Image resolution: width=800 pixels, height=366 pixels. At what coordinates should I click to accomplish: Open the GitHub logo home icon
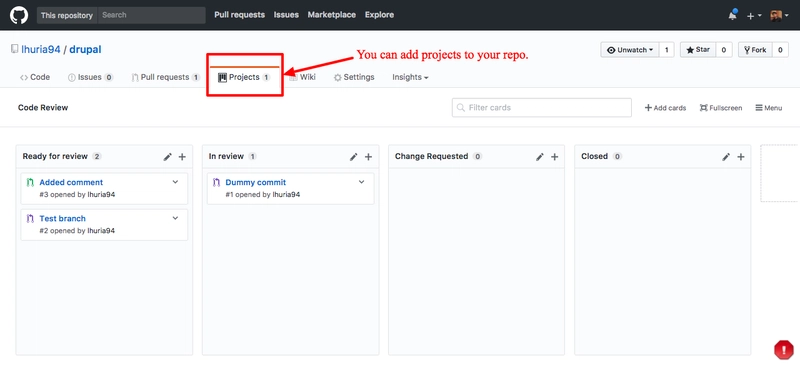(19, 15)
